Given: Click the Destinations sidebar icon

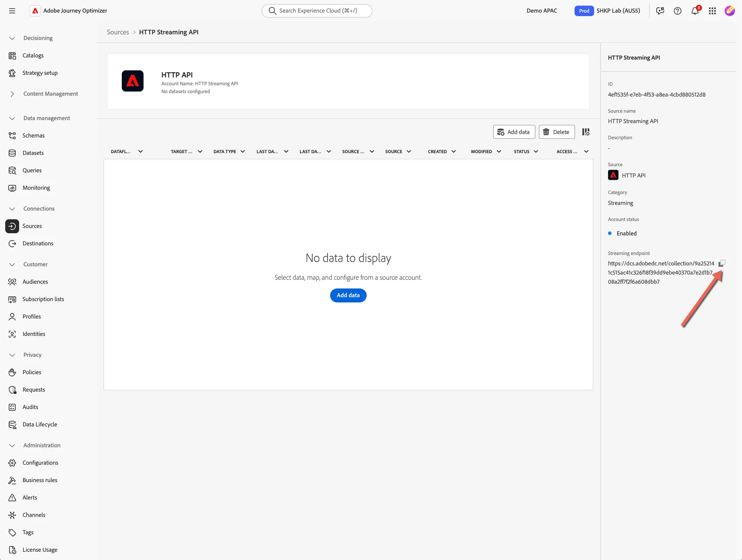Looking at the screenshot, I should coord(12,244).
